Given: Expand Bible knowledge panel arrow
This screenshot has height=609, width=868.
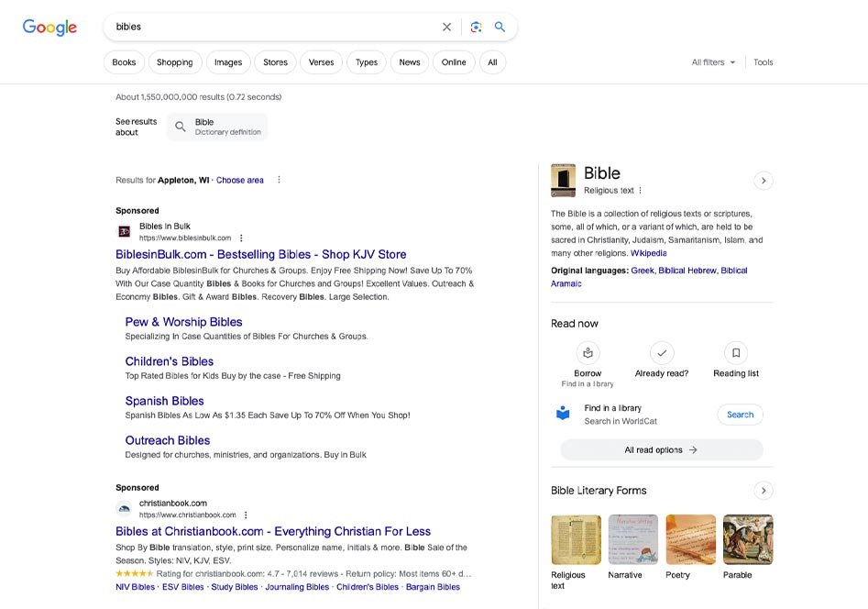Looking at the screenshot, I should pos(764,181).
